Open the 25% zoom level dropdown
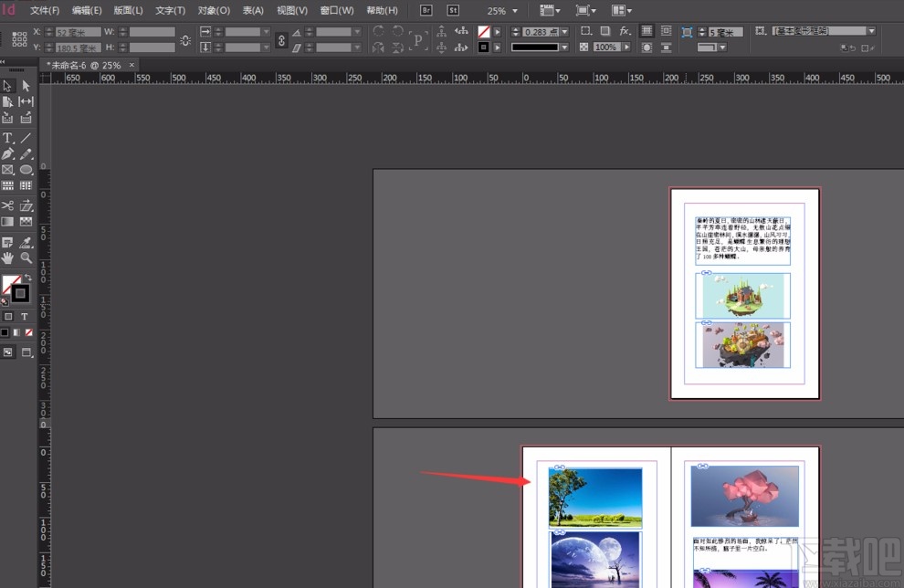 (515, 11)
